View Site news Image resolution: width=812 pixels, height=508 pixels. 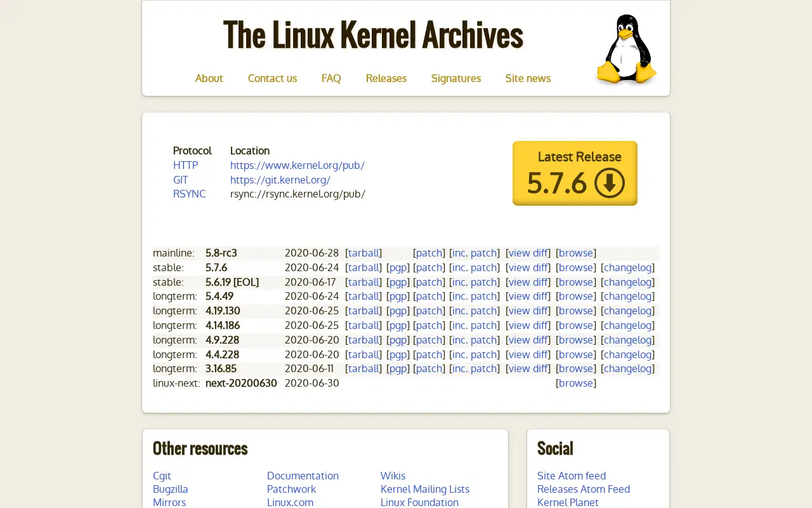pos(528,78)
